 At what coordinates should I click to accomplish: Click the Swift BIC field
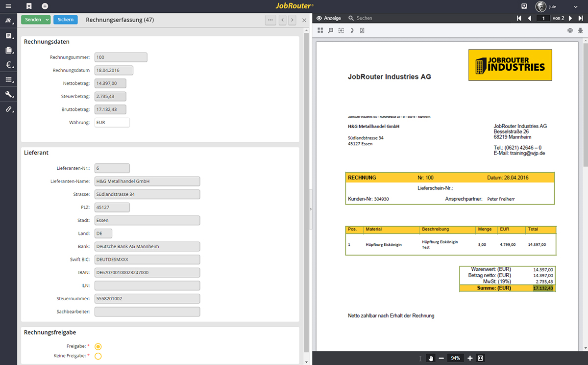[x=147, y=260]
